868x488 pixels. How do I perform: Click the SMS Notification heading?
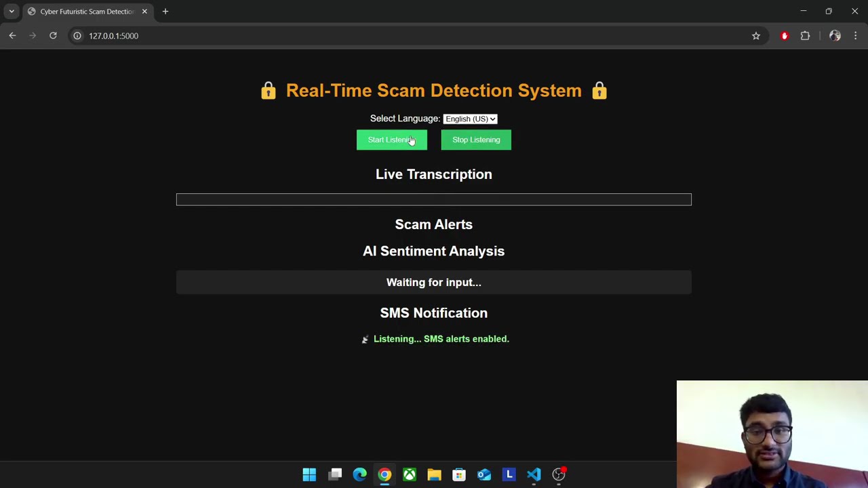[434, 313]
